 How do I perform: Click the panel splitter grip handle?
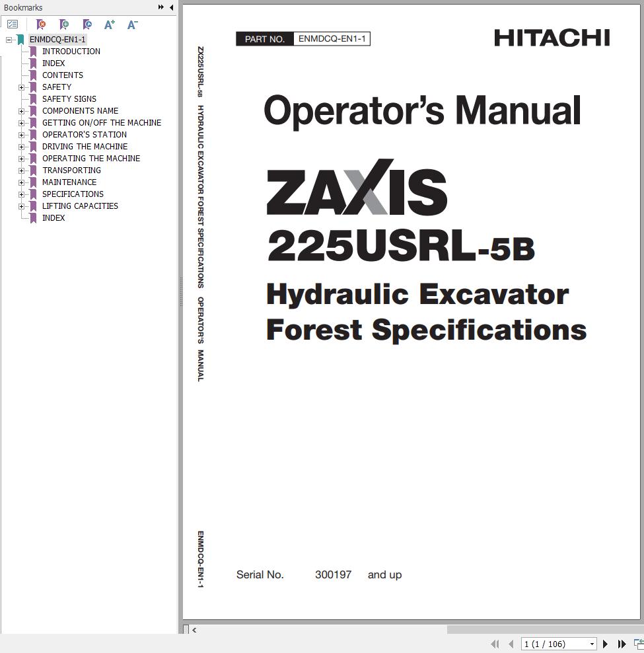point(181,291)
